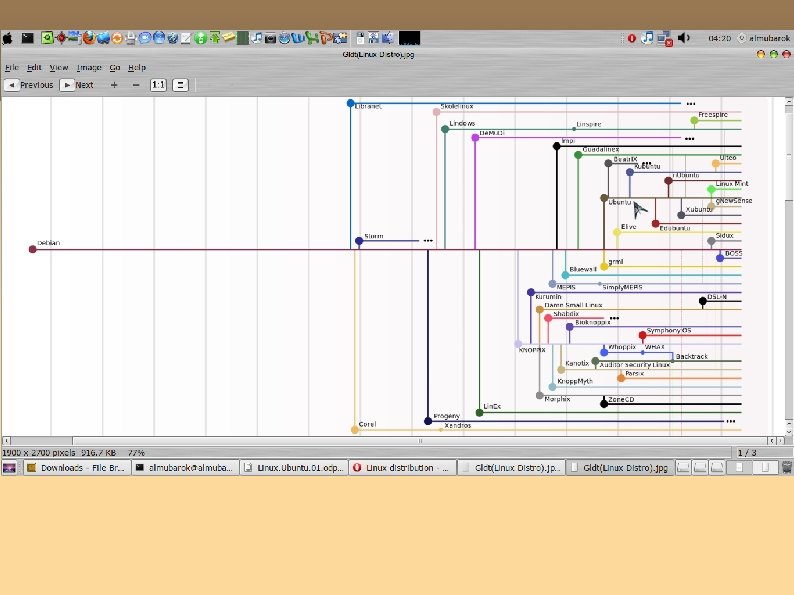Open the disconnected network tray icon
This screenshot has height=595, width=794.
(664, 39)
